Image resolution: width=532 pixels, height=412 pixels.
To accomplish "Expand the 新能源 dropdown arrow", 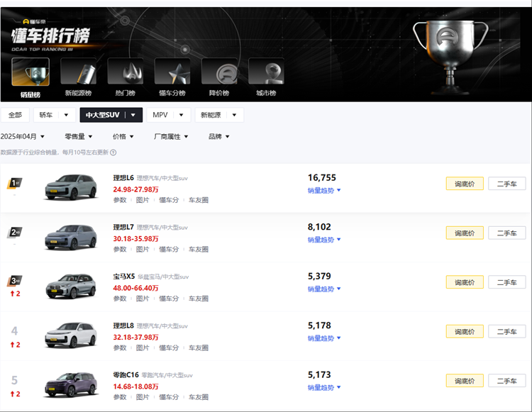I will (235, 115).
